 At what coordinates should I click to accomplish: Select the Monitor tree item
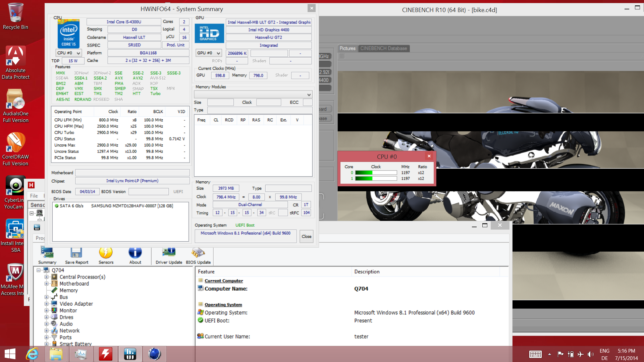tap(68, 310)
